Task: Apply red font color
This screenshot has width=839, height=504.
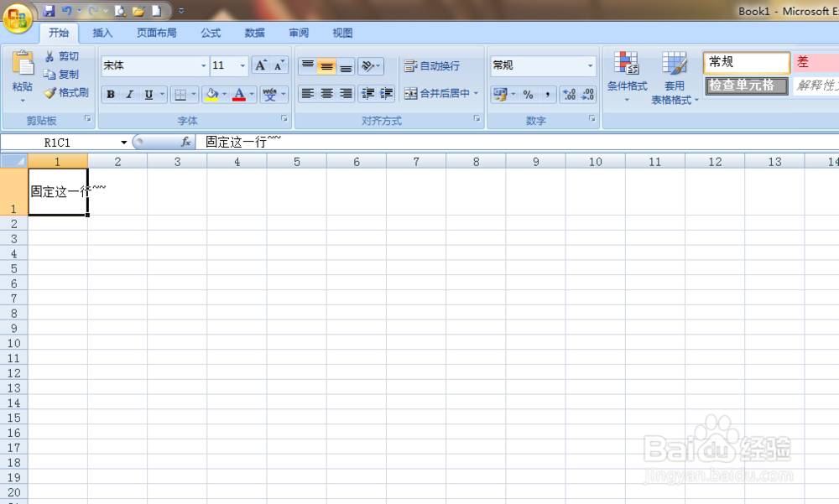Action: (239, 95)
